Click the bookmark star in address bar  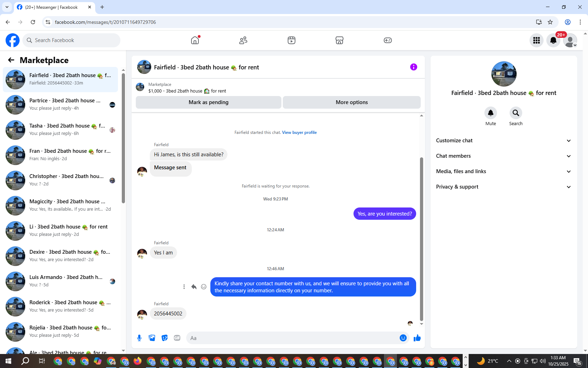[x=550, y=22]
